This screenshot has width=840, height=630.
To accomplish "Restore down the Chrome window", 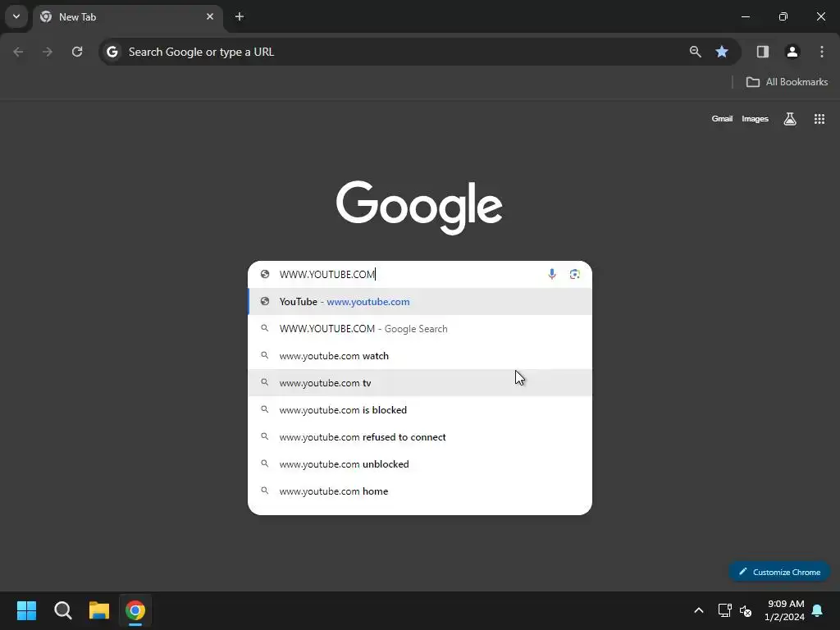I will click(x=783, y=16).
